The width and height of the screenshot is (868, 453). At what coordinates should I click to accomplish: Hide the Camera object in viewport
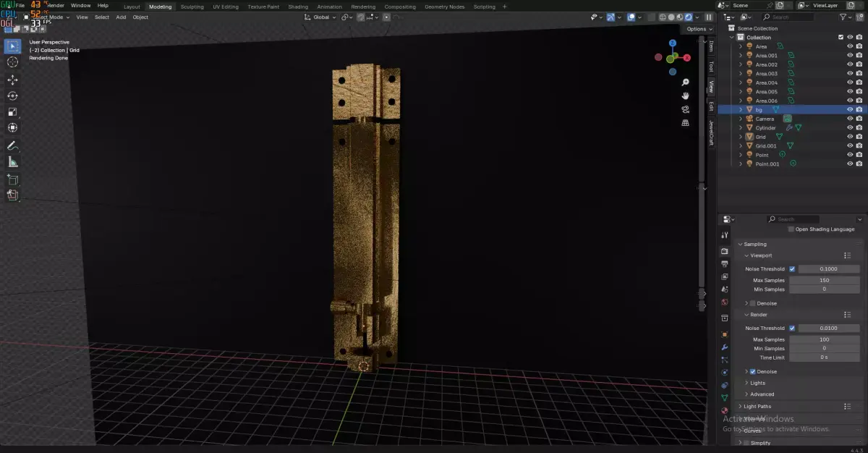850,119
